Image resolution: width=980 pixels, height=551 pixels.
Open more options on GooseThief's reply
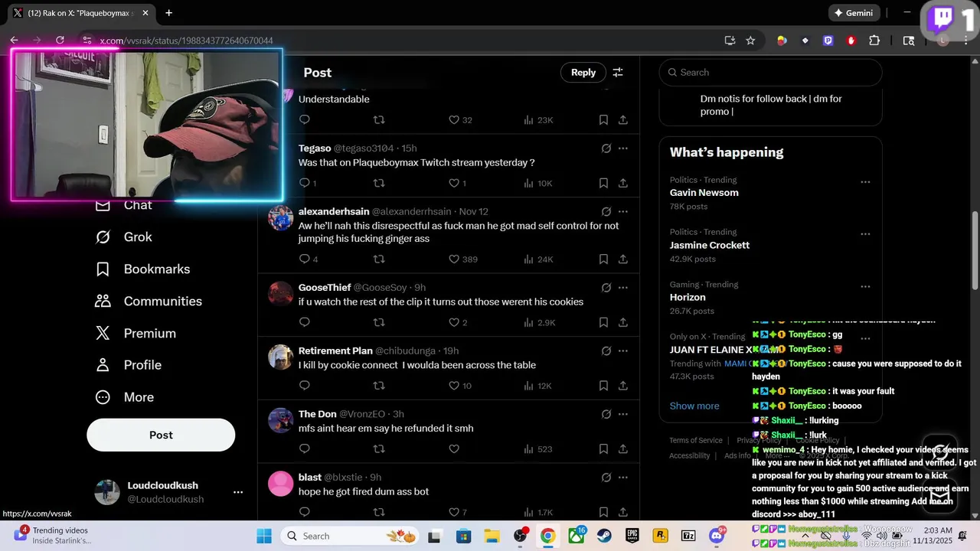tap(623, 287)
